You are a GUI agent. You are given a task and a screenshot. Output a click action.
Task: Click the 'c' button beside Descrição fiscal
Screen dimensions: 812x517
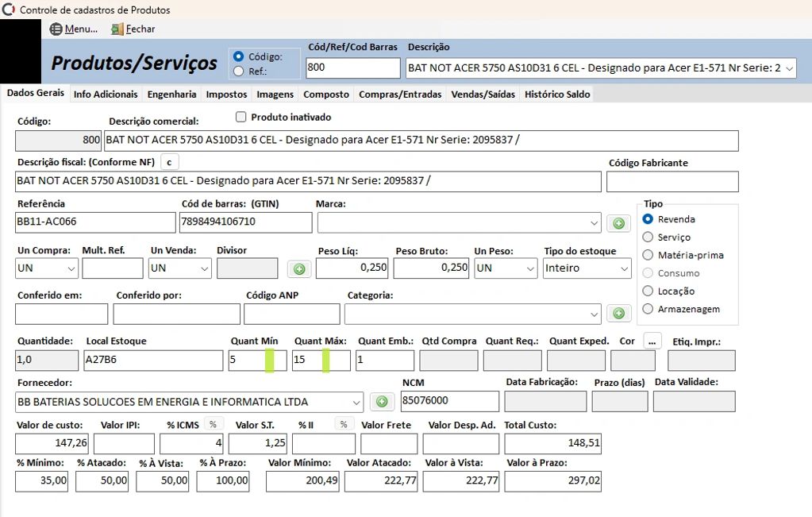coord(168,162)
